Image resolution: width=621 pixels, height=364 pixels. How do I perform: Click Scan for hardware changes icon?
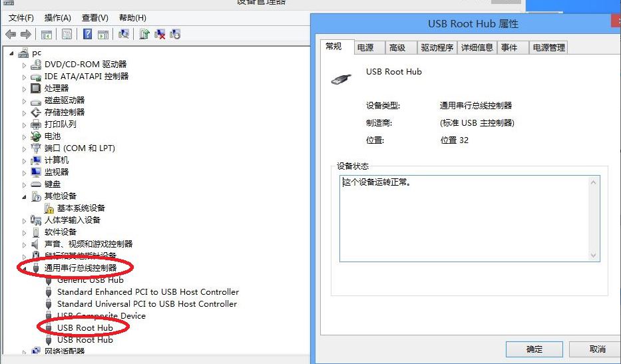(124, 35)
